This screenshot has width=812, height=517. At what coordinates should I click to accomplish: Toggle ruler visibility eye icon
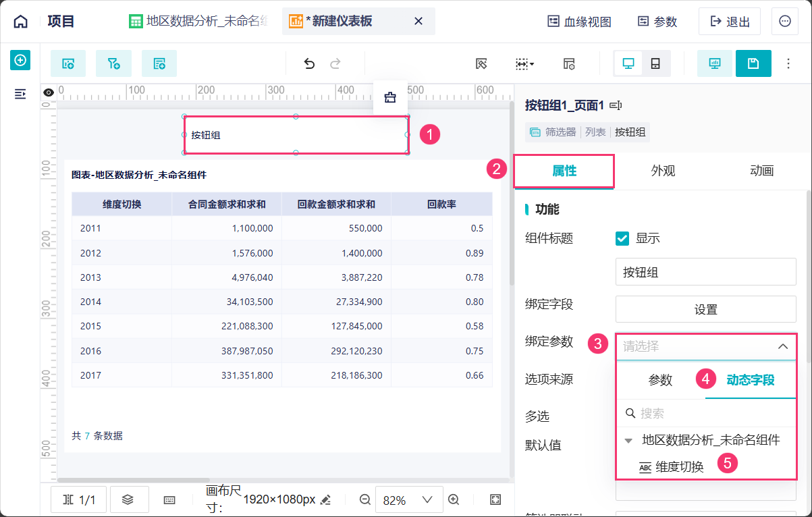click(48, 92)
